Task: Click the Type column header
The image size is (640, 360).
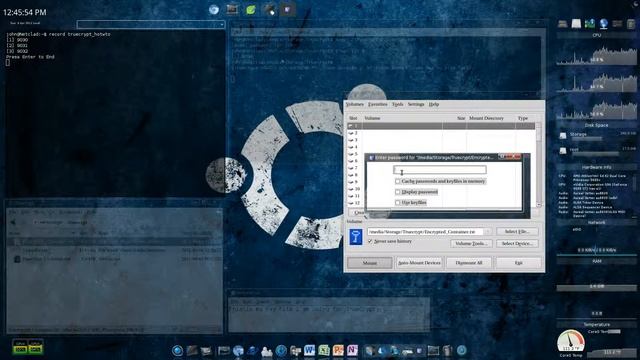Action: (523, 118)
